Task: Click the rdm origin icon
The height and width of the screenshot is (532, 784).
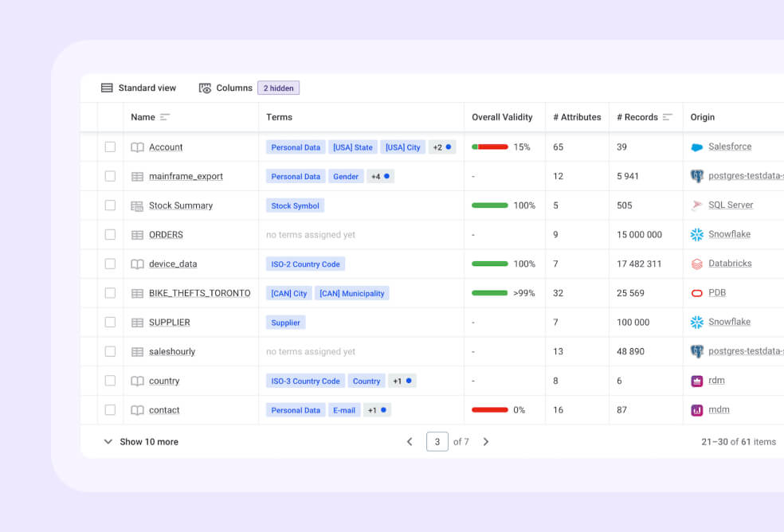Action: pyautogui.click(x=697, y=381)
